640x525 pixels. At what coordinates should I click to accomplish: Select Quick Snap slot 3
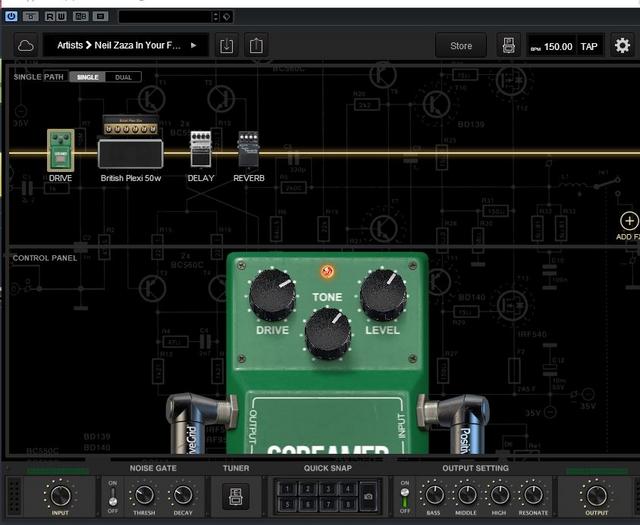tap(328, 489)
